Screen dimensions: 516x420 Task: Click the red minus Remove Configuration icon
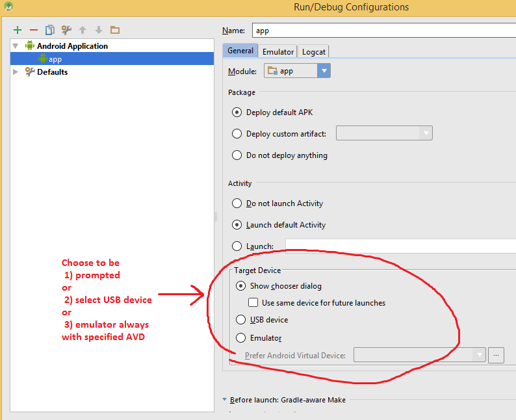click(x=34, y=30)
